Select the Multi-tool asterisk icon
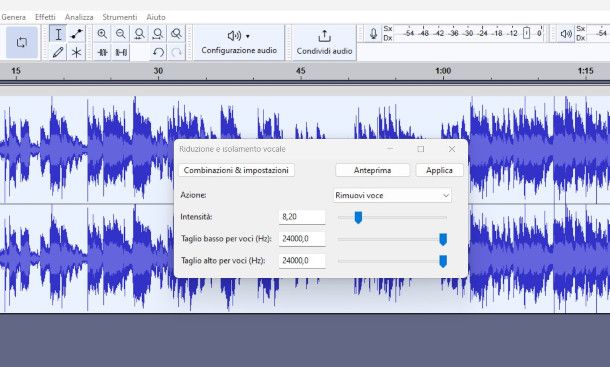 pos(77,52)
